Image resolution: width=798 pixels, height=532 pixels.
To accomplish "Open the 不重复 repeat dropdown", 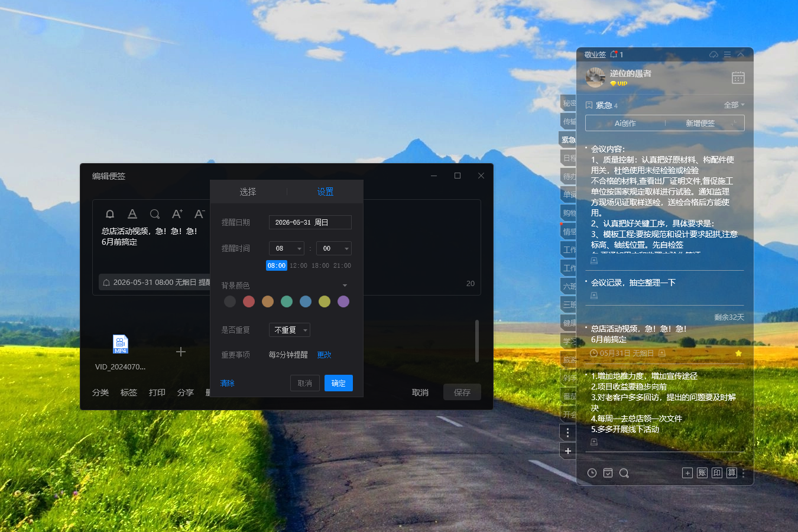I will point(289,329).
